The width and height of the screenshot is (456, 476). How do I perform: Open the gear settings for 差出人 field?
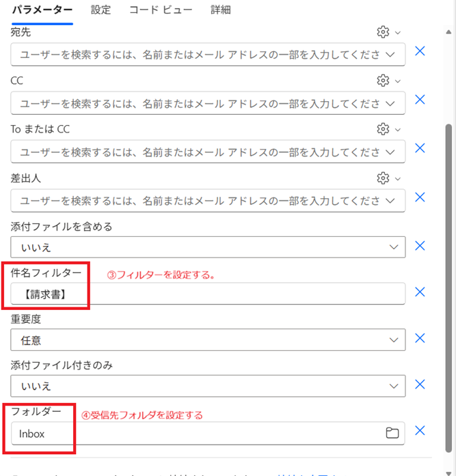pyautogui.click(x=383, y=178)
